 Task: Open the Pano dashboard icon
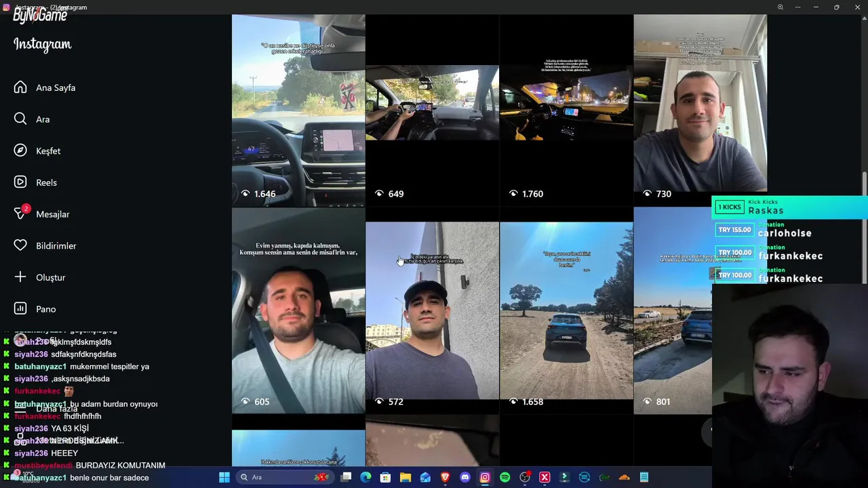20,309
